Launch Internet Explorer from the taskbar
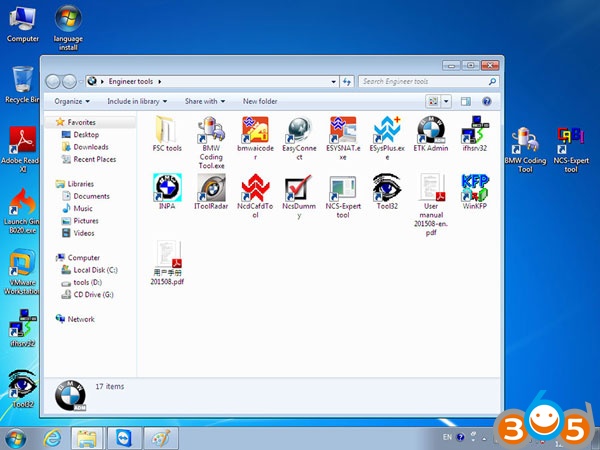The width and height of the screenshot is (600, 450). (52, 439)
